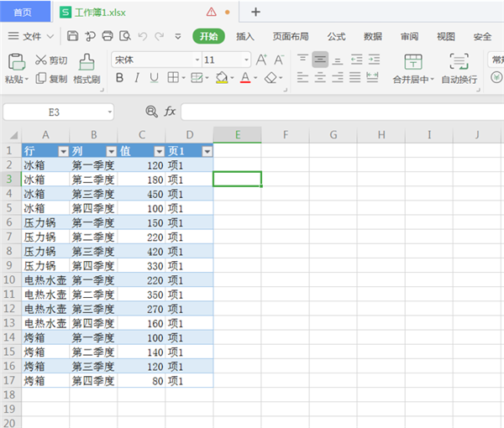Expand the font name dropdown (宋体)

[197, 60]
